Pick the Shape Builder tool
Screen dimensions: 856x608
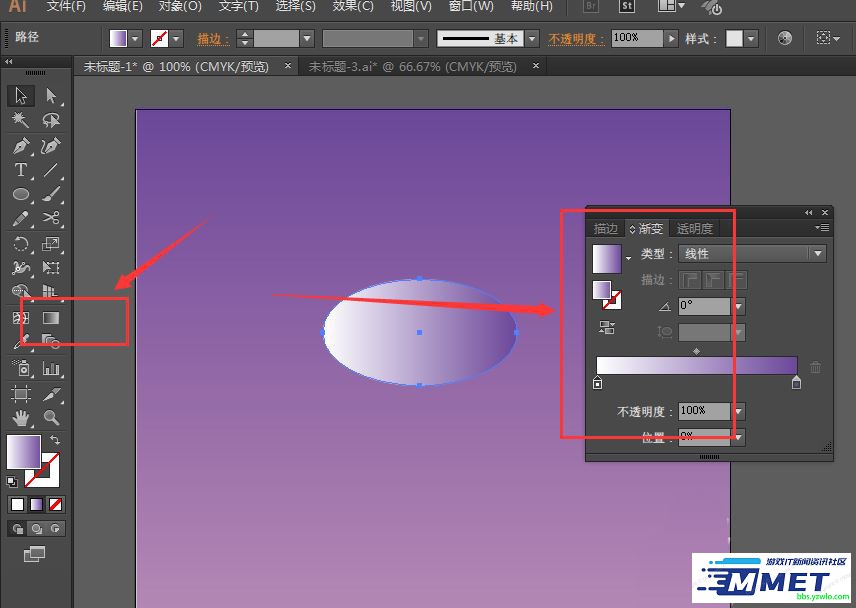pos(21,291)
